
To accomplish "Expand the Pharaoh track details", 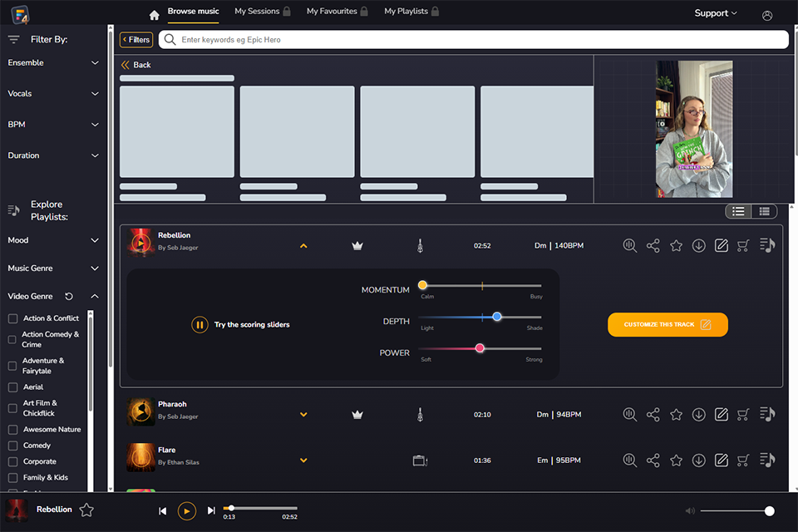I will click(x=303, y=415).
